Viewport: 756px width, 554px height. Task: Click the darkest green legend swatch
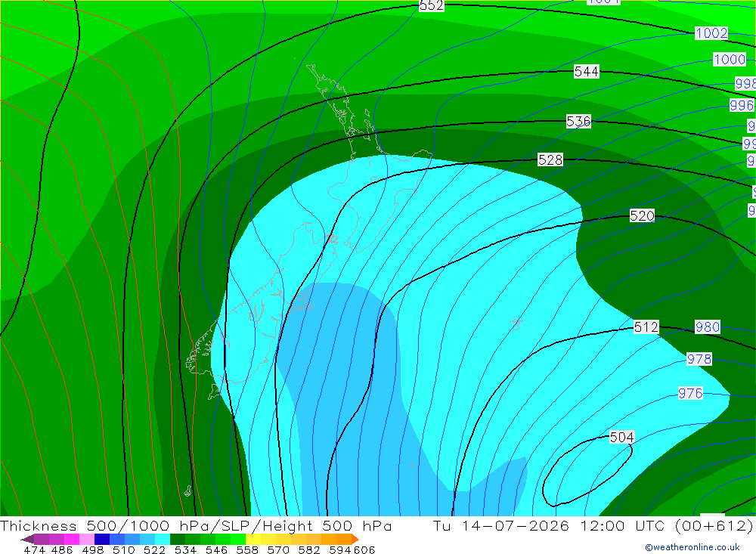178,539
